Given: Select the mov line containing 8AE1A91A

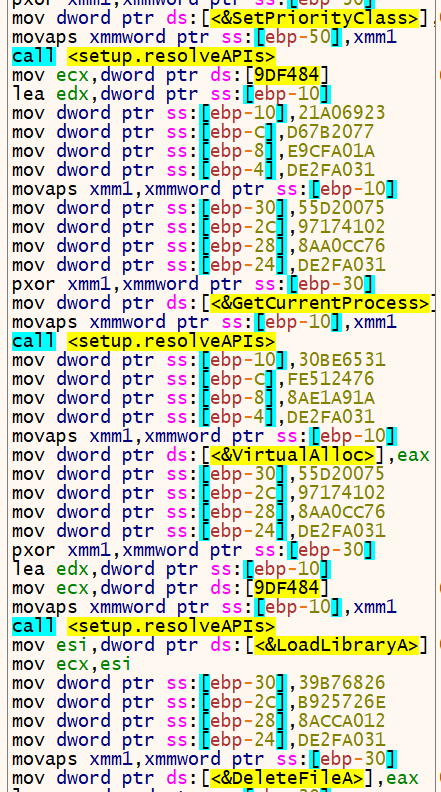Looking at the screenshot, I should point(193,398).
